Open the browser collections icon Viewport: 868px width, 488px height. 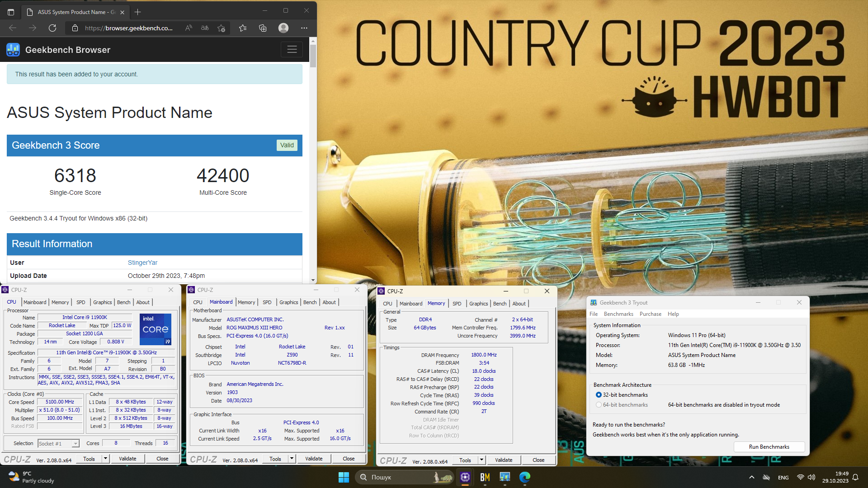(263, 28)
